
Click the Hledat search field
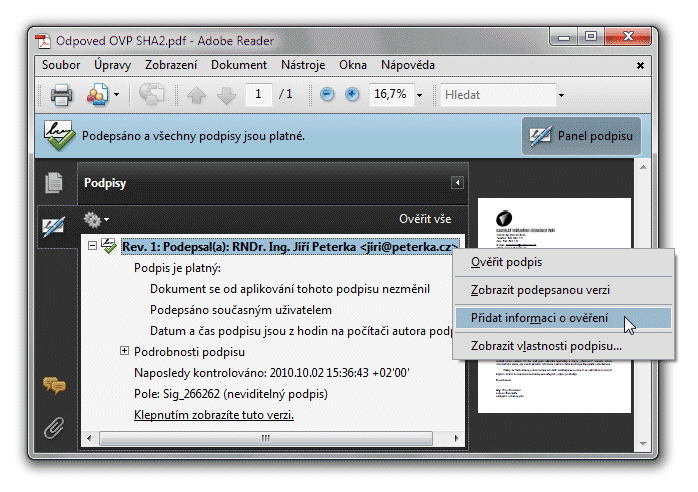click(498, 95)
